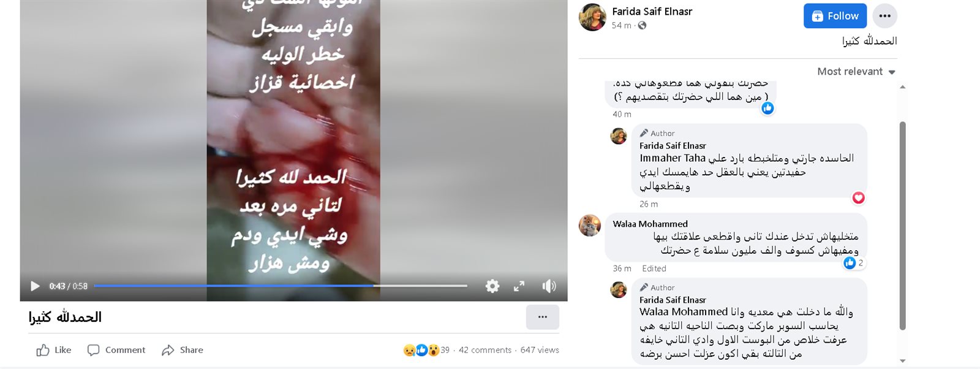Click the scroll-down arrow of comments

click(902, 361)
